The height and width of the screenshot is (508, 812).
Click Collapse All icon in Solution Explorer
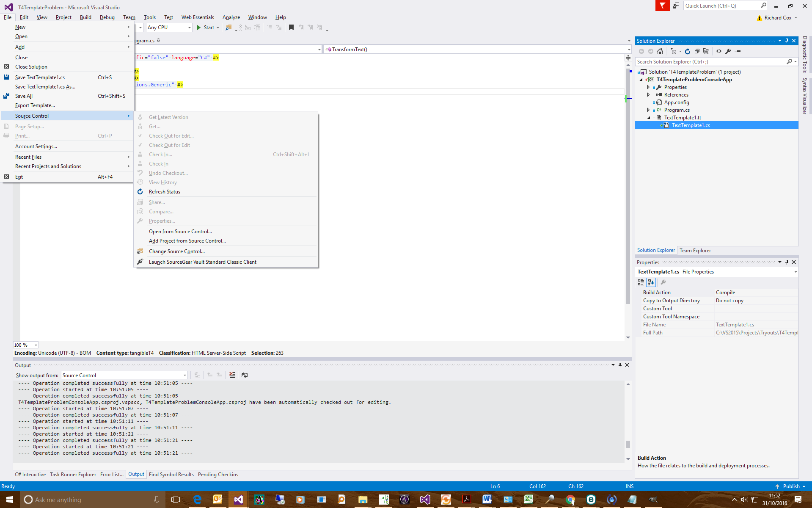697,51
